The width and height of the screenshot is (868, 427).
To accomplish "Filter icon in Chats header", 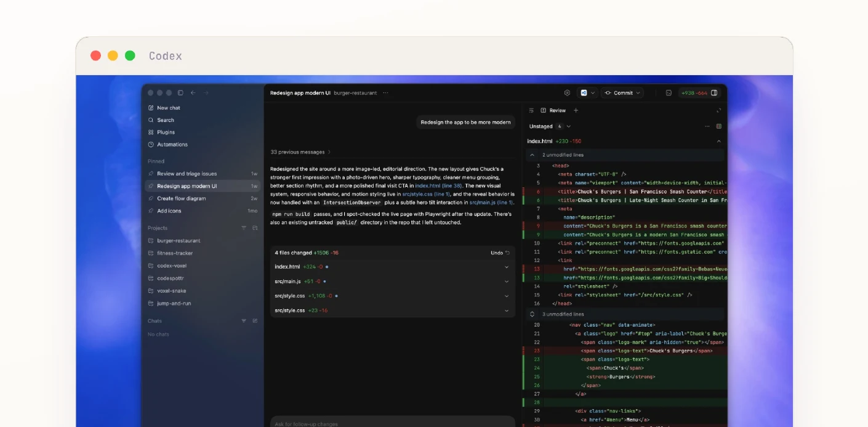I will click(x=244, y=321).
